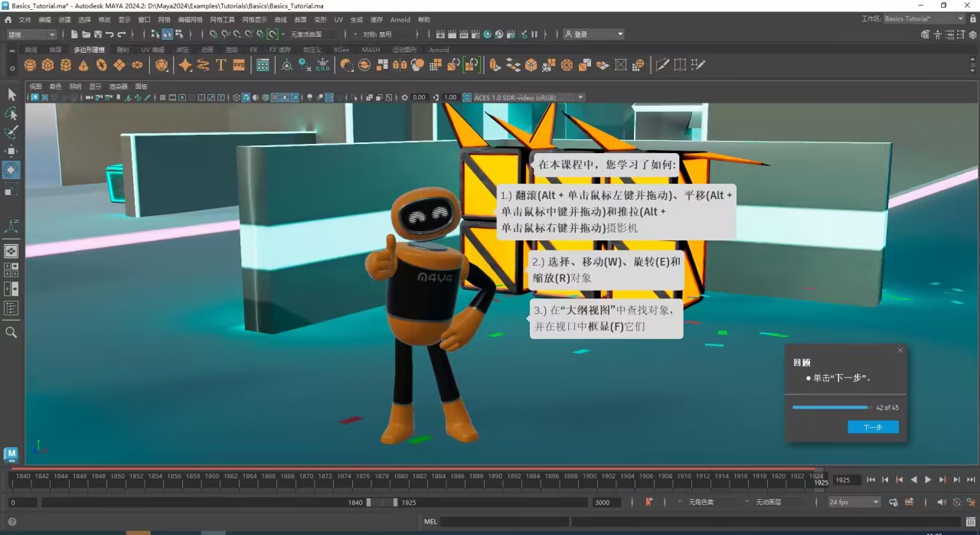
Task: Select the polygon cone shelf icon
Action: point(83,65)
